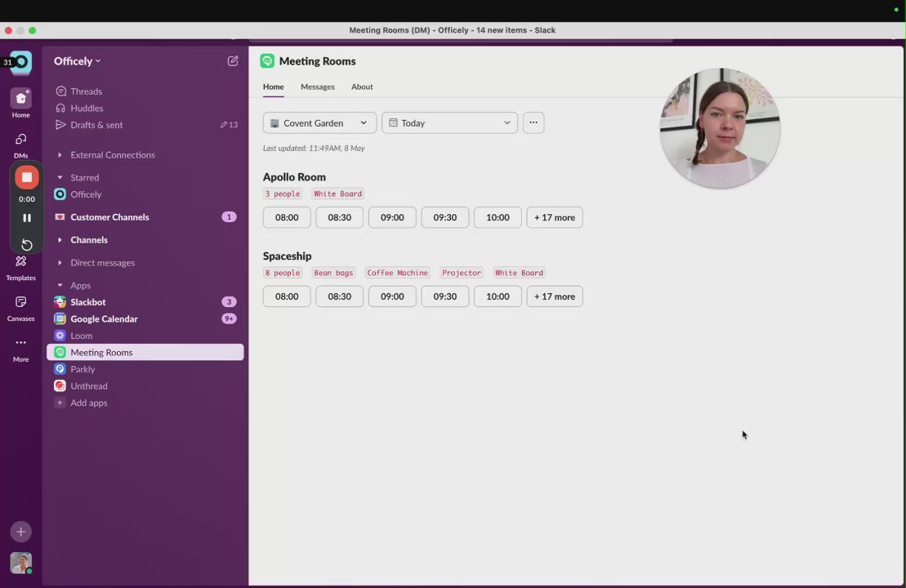Open Templates in the left rail
This screenshot has height=588, width=906.
click(20, 267)
